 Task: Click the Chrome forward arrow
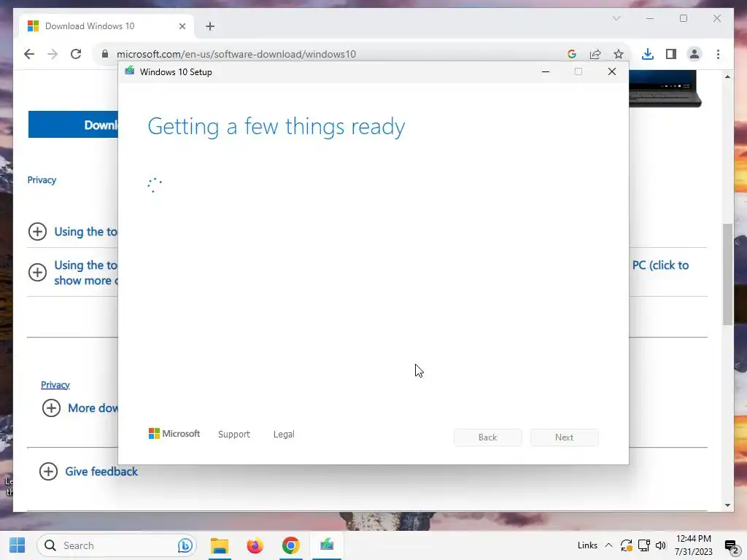53,54
